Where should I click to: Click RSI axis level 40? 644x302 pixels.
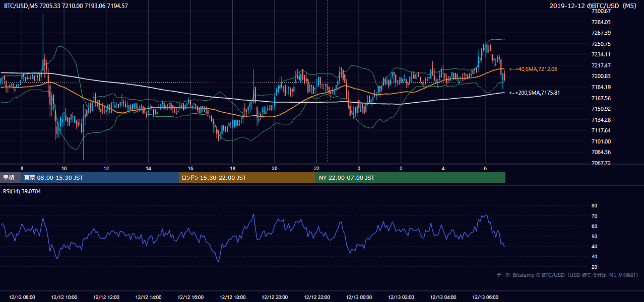click(594, 247)
